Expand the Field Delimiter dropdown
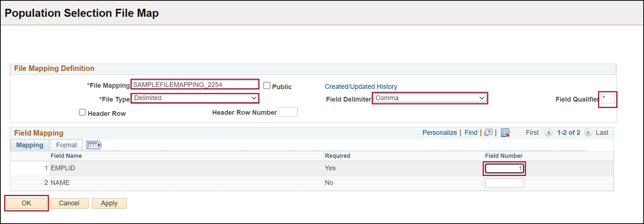 pos(430,98)
